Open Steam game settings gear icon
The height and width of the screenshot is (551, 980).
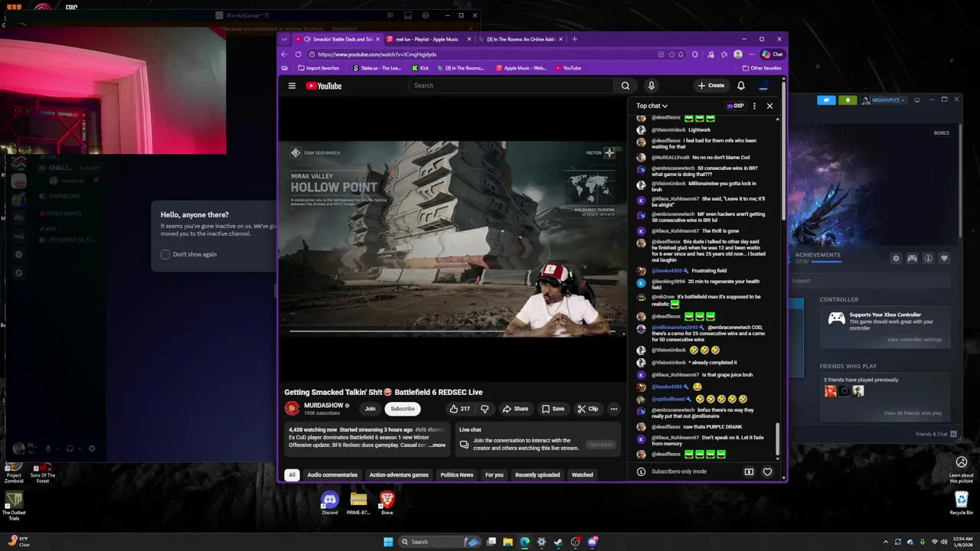pos(896,259)
